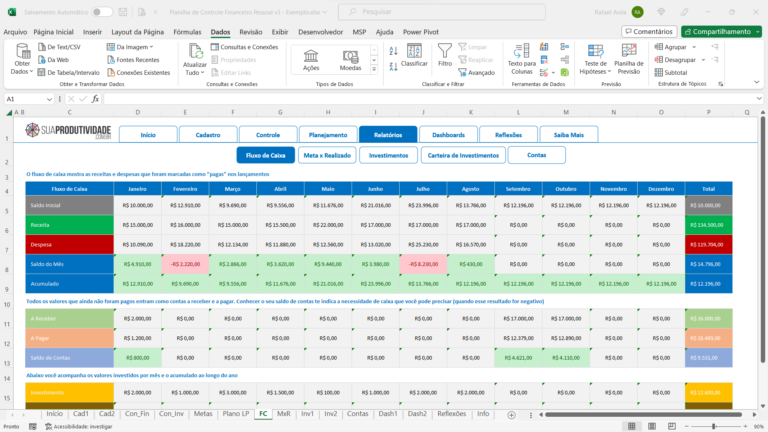
Task: Click the Consolidar icon
Action: click(565, 47)
